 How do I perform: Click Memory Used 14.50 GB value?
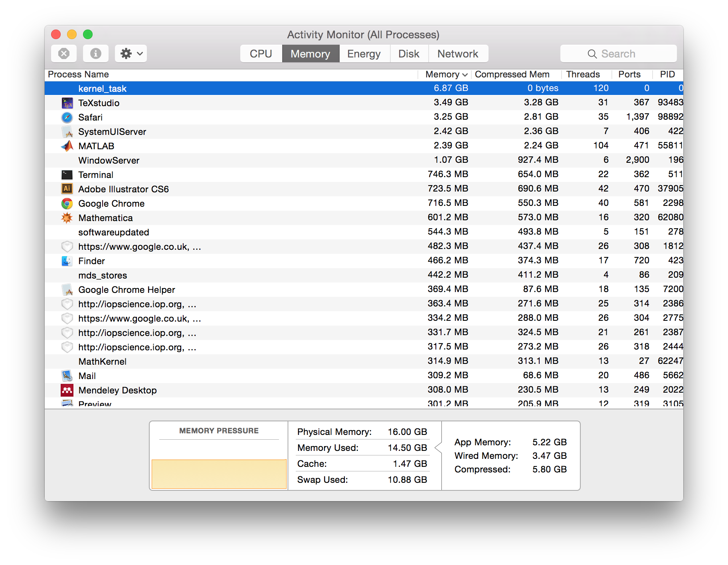408,448
